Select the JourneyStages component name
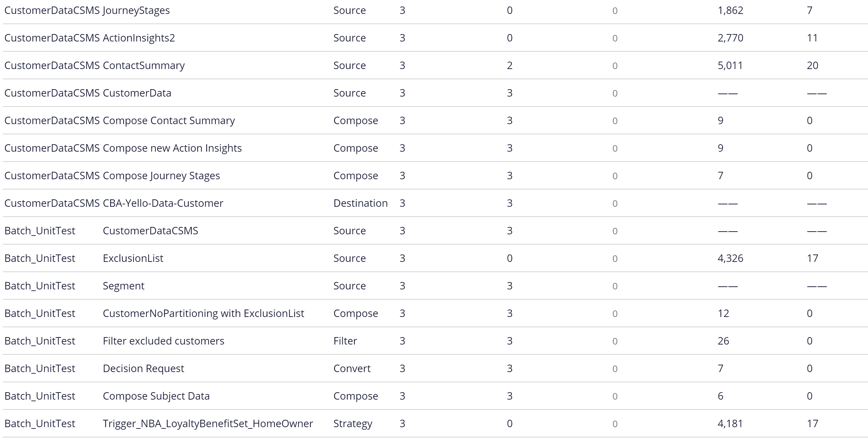Screen dimensions: 868x438 tap(136, 11)
